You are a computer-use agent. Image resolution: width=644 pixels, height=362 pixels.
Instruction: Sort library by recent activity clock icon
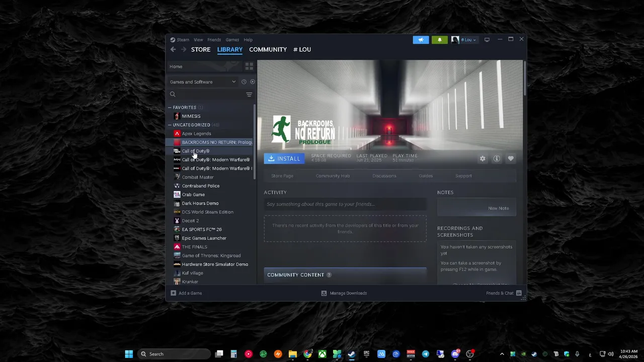(x=244, y=82)
